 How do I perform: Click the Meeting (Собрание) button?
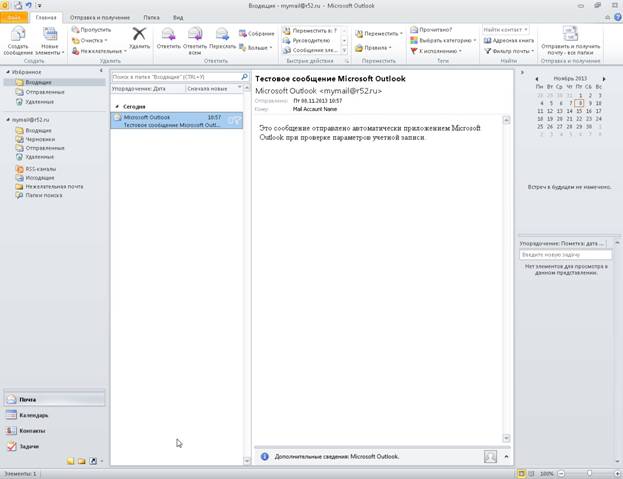[x=257, y=34]
